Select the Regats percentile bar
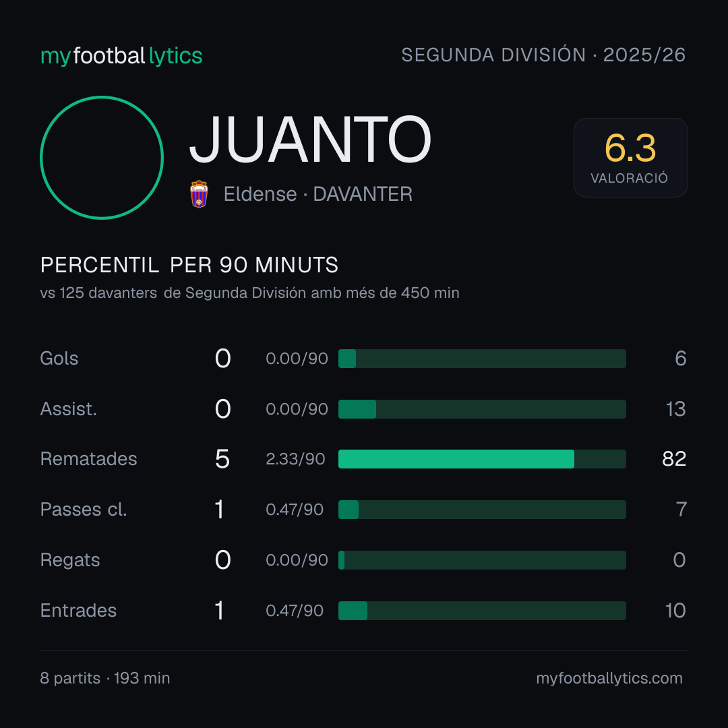 coord(482,560)
